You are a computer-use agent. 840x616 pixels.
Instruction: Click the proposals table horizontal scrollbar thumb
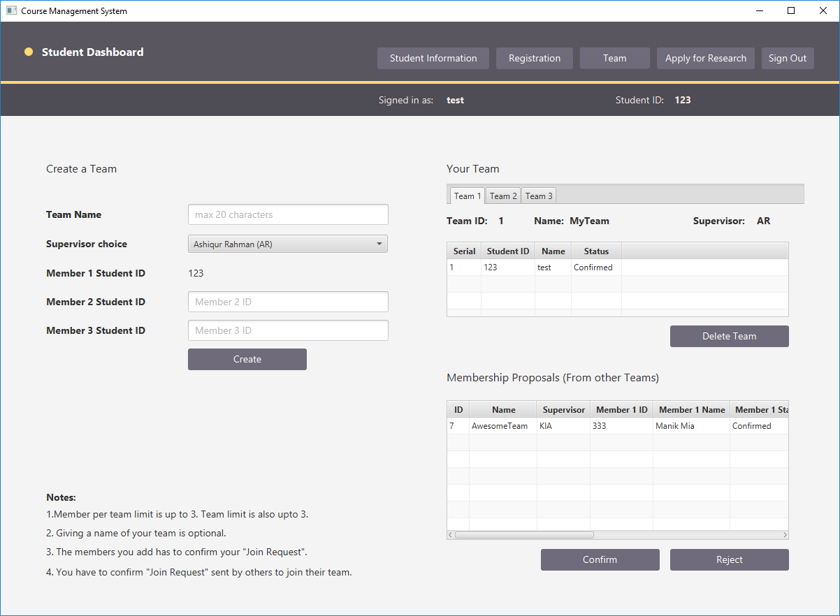tap(524, 535)
